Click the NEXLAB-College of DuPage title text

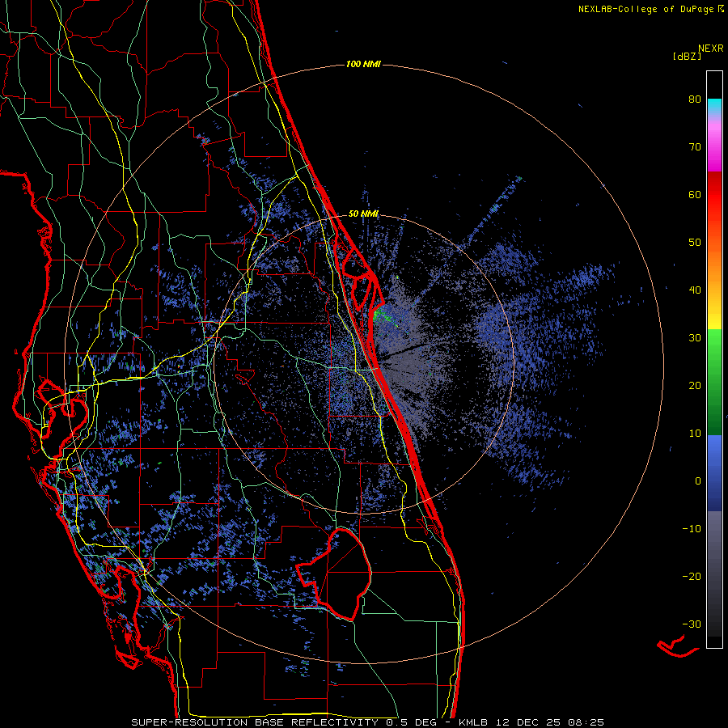[646, 9]
